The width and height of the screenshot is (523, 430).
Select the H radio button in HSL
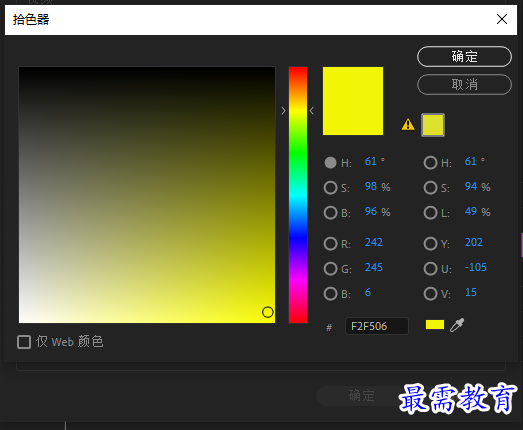coord(431,163)
